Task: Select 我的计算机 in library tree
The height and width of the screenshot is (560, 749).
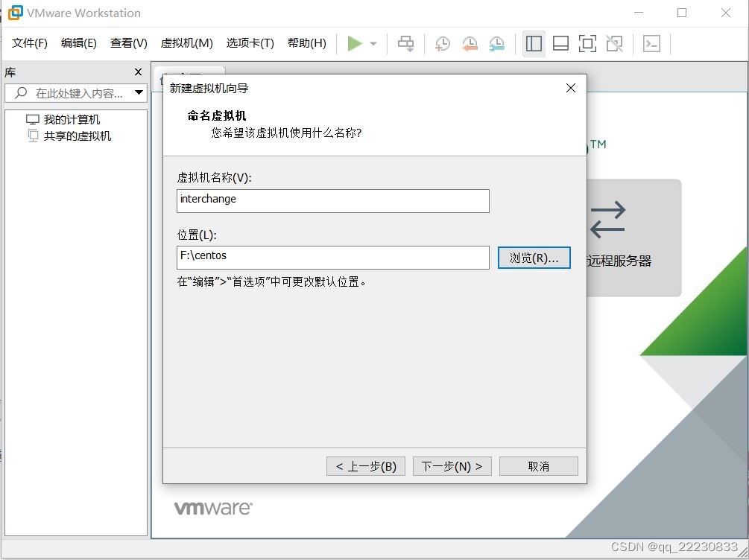Action: pos(72,119)
